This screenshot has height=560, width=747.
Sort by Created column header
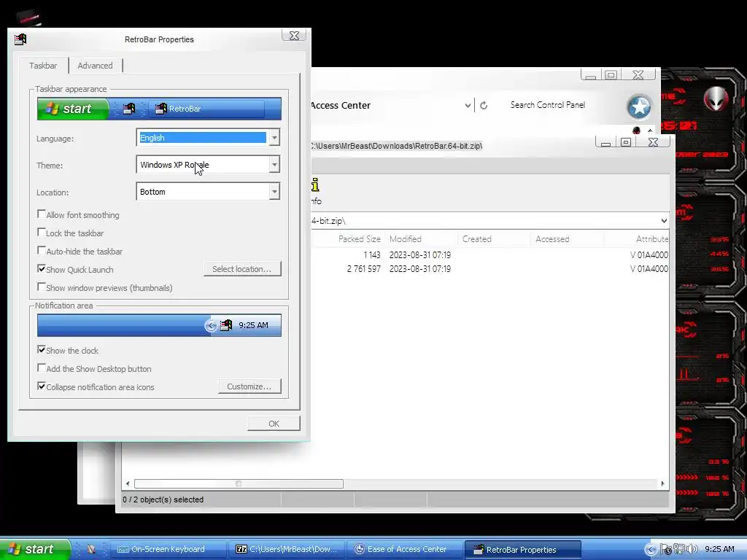pyautogui.click(x=494, y=239)
